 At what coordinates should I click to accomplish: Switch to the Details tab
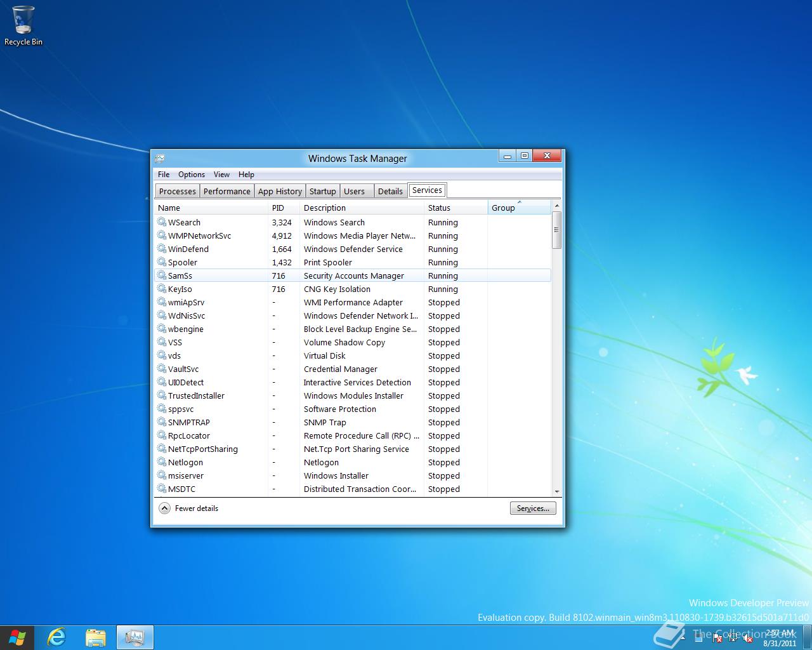tap(390, 191)
